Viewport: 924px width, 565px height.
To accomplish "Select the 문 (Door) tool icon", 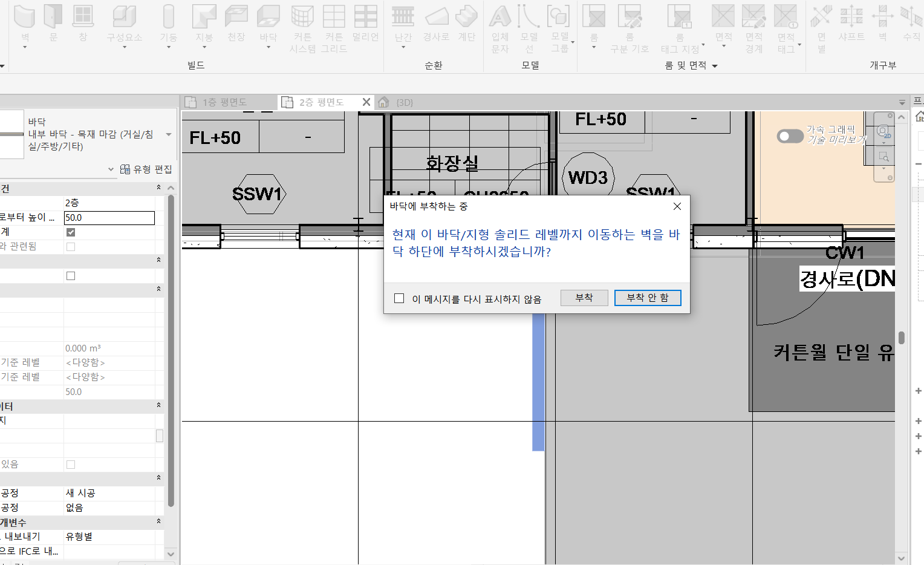I will 53,18.
